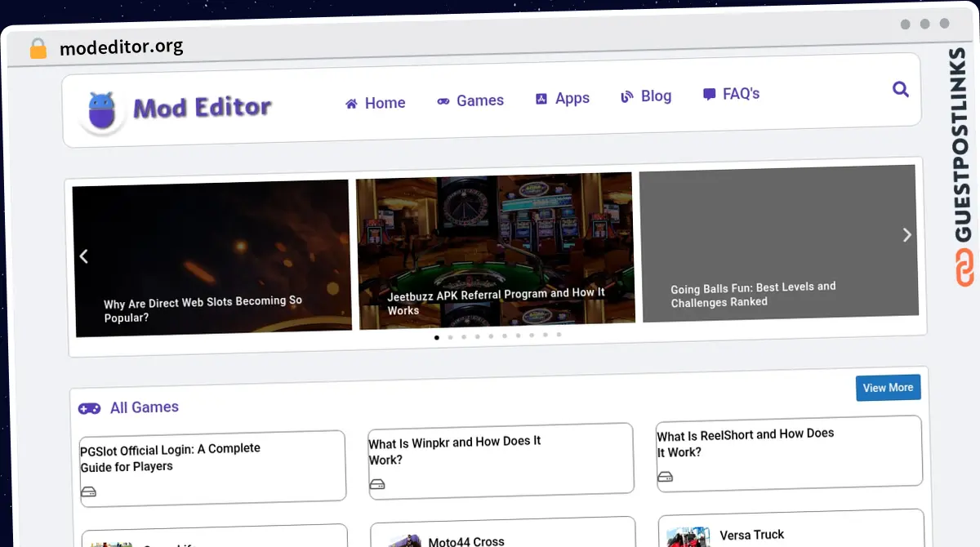Viewport: 980px width, 547px height.
Task: Click the modeditor.org address text
Action: point(122,47)
